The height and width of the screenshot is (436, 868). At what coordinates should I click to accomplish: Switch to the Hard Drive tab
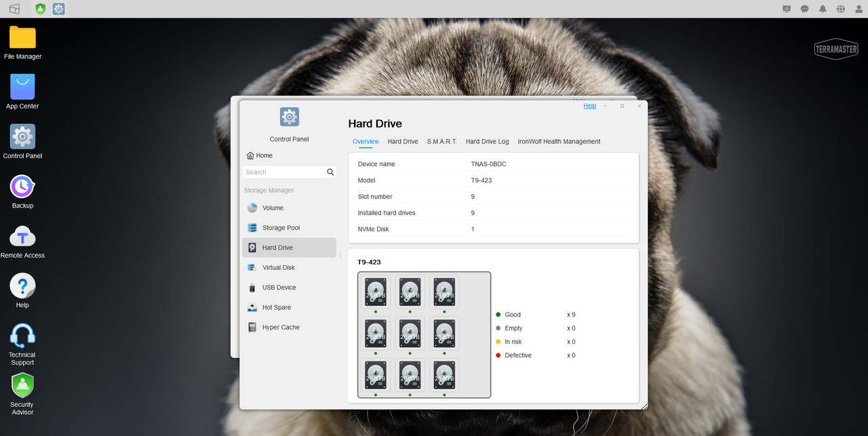pos(403,142)
